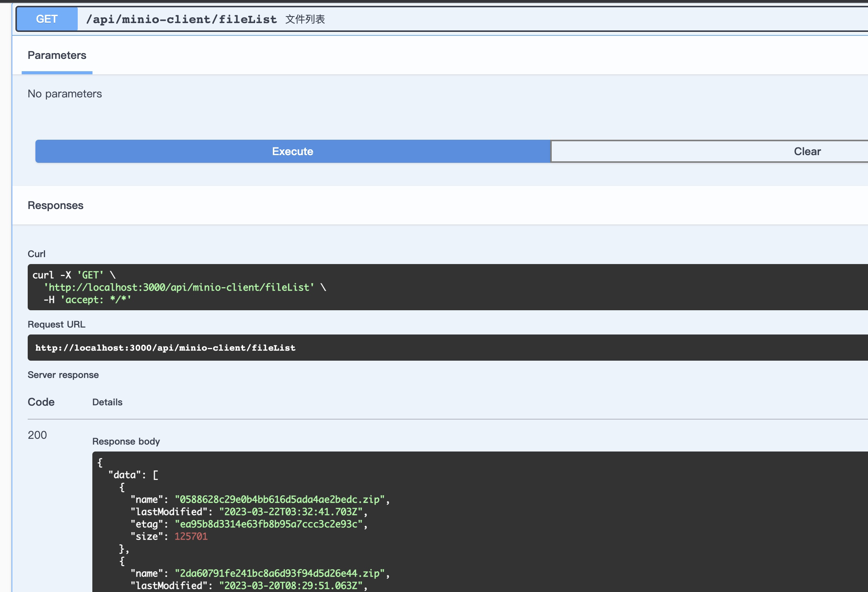Click the Code column header
Image resolution: width=868 pixels, height=592 pixels.
coord(41,402)
